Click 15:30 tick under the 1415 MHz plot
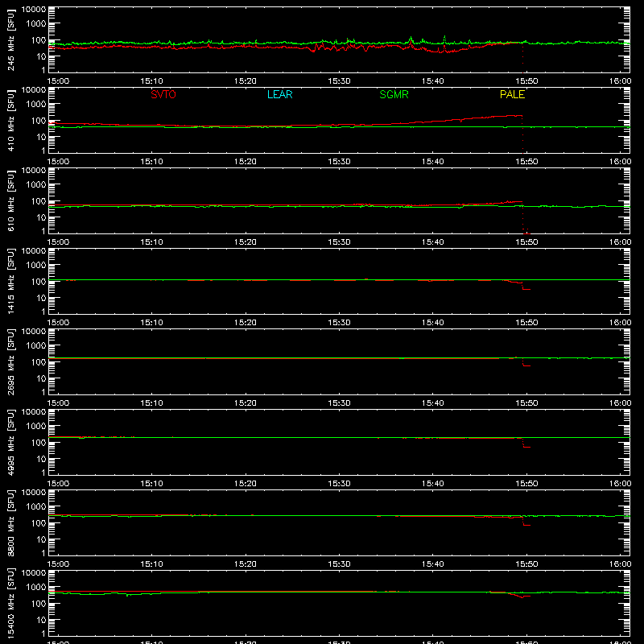The width and height of the screenshot is (644, 644). pos(339,323)
